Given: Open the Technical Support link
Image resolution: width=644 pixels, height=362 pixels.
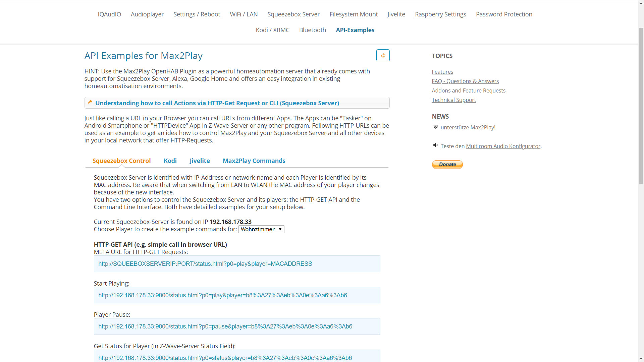Looking at the screenshot, I should pyautogui.click(x=453, y=100).
